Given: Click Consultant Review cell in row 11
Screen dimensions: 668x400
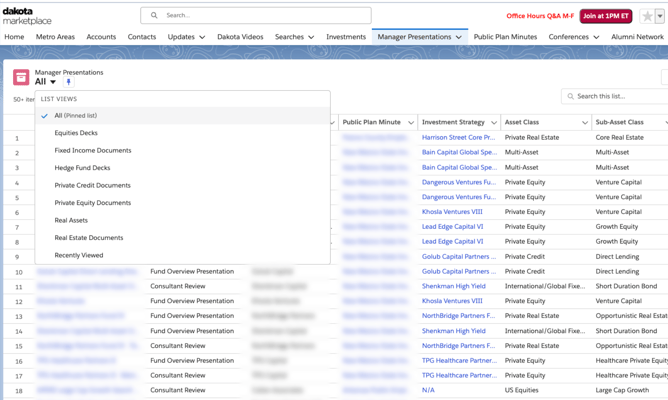Looking at the screenshot, I should (x=178, y=286).
